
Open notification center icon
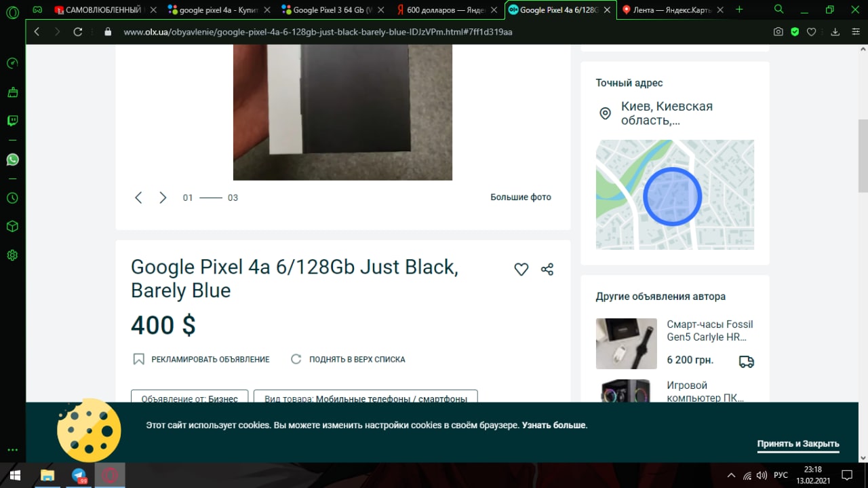pyautogui.click(x=846, y=475)
